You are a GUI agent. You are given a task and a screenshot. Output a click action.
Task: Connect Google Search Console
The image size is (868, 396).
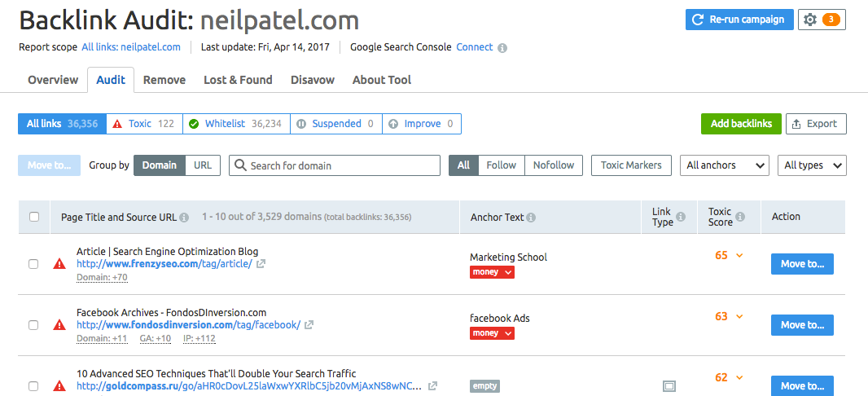point(475,47)
